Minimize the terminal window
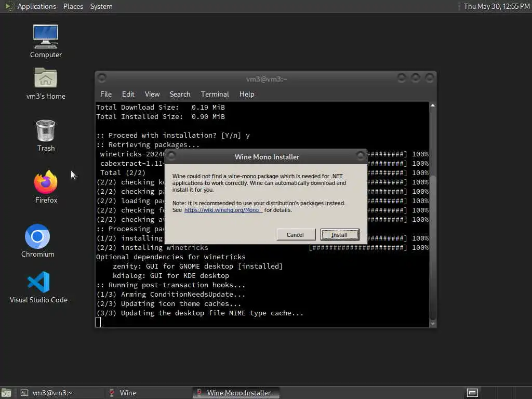Screen dimensions: 532x399 coord(402,78)
